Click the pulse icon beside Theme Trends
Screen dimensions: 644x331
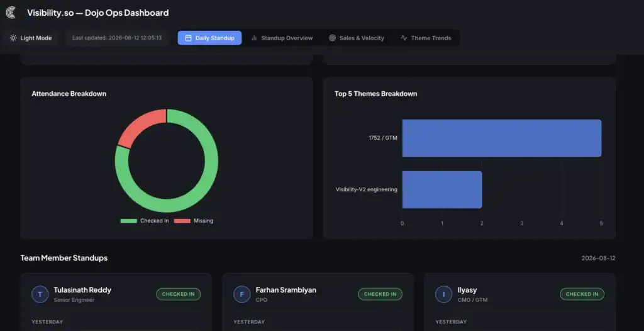tap(404, 38)
